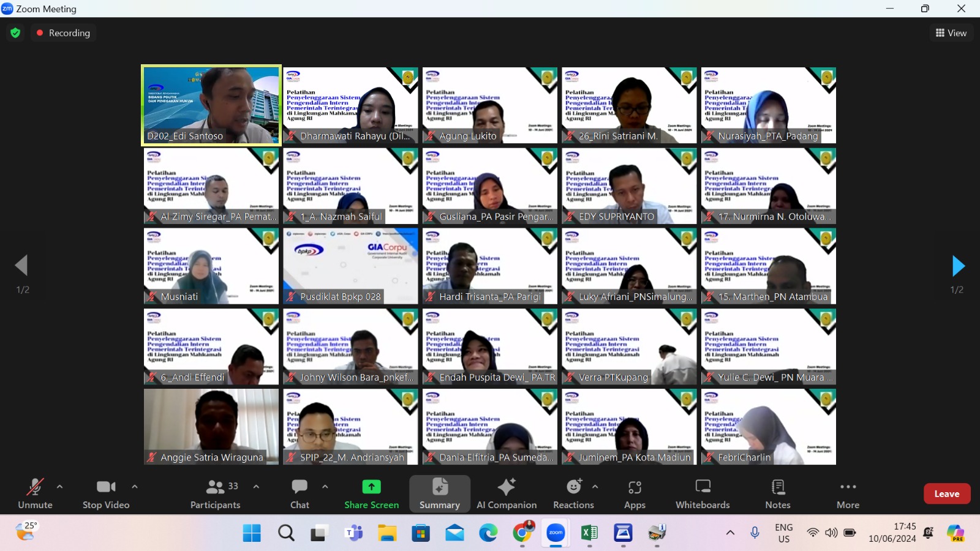
Task: Open the Participants list
Action: point(215,493)
